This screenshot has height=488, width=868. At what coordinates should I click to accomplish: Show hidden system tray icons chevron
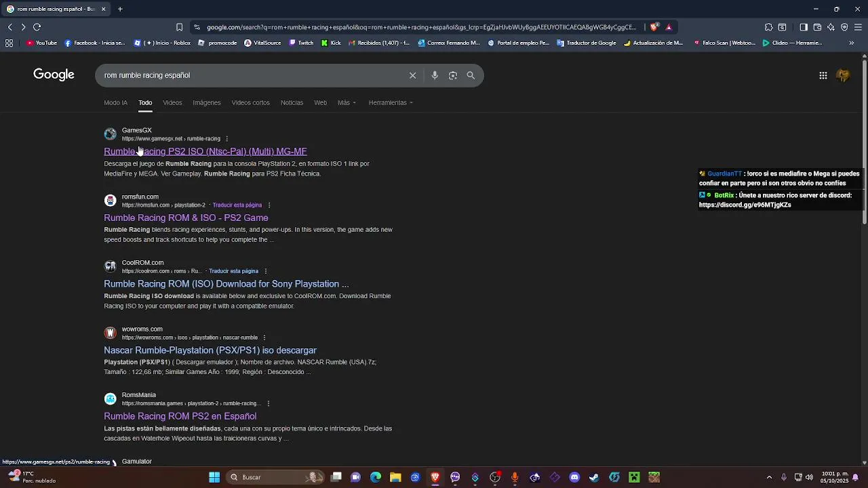click(769, 477)
